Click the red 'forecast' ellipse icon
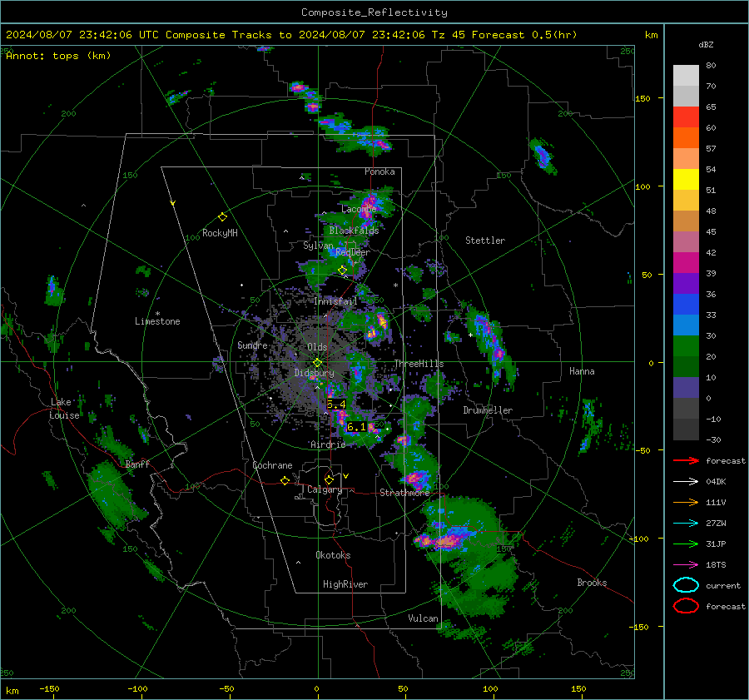This screenshot has width=749, height=700. click(686, 606)
